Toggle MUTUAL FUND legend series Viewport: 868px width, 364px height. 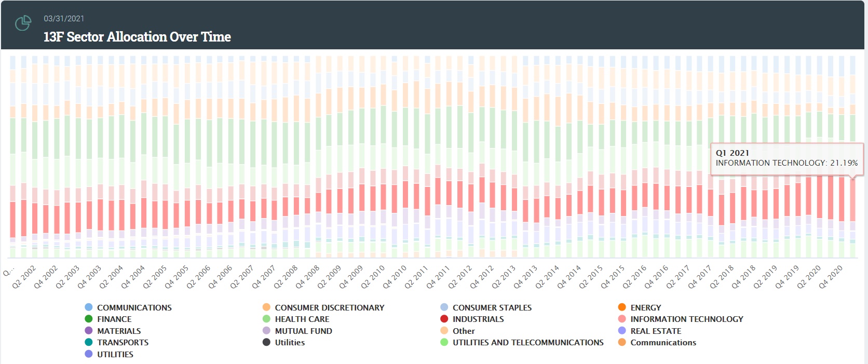(297, 331)
